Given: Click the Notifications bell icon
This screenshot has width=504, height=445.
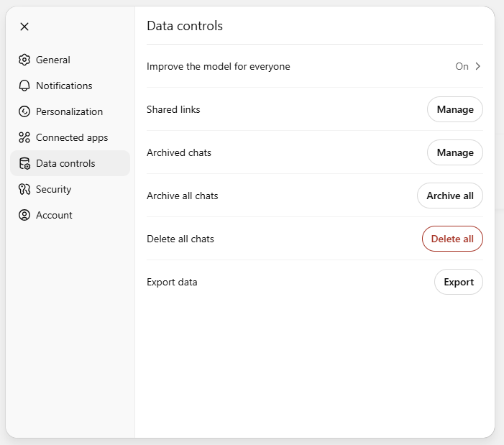Looking at the screenshot, I should [x=24, y=86].
